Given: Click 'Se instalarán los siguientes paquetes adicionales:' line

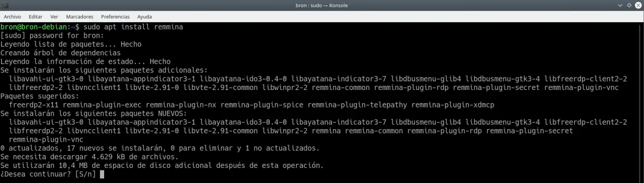Looking at the screenshot, I should pos(104,70).
